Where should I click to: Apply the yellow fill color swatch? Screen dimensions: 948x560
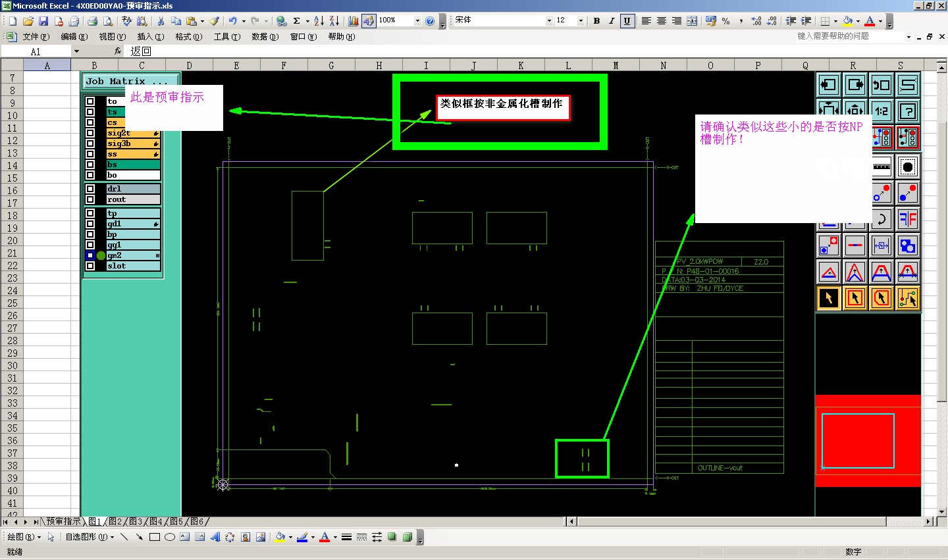click(x=280, y=537)
